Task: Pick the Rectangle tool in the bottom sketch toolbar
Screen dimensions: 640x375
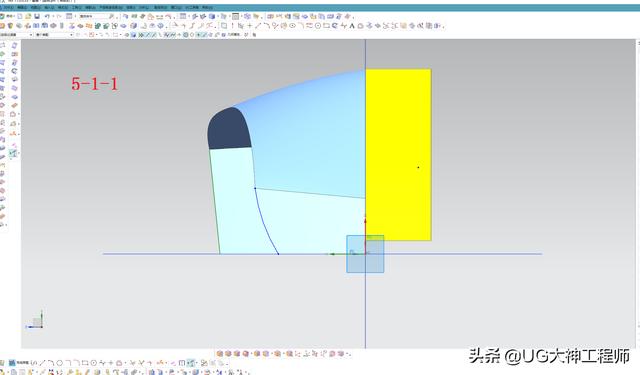Action: [x=85, y=362]
